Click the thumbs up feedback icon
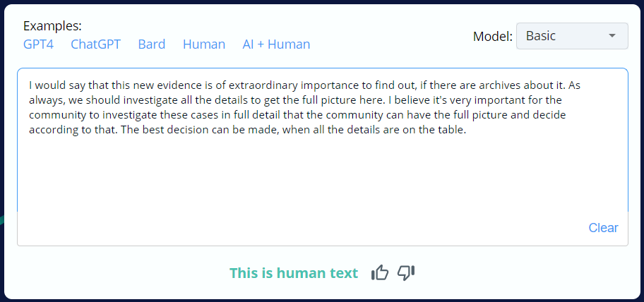This screenshot has height=302, width=644. coord(379,273)
